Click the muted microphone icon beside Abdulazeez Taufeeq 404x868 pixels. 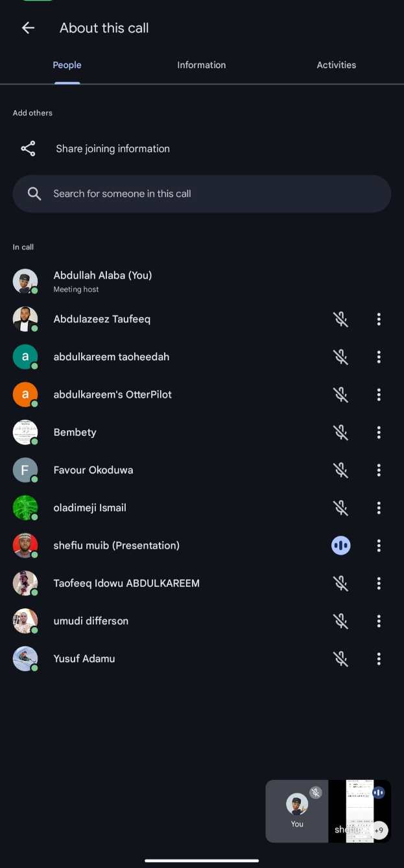click(x=341, y=319)
